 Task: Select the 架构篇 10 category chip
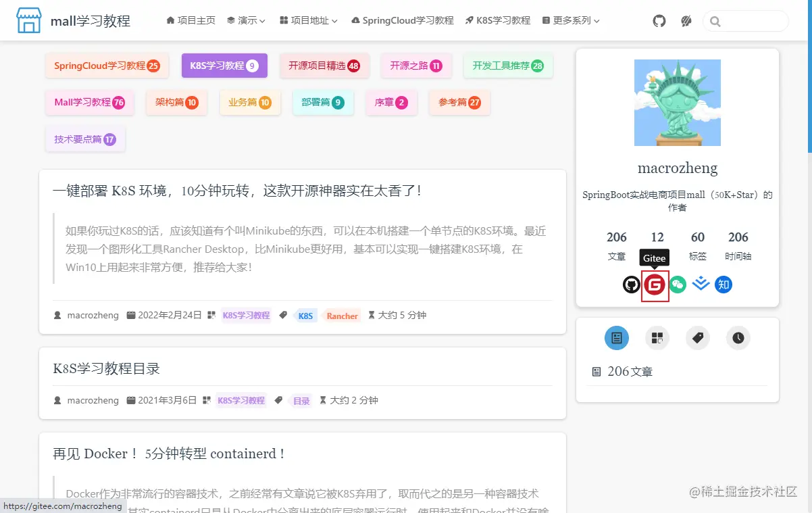point(177,103)
